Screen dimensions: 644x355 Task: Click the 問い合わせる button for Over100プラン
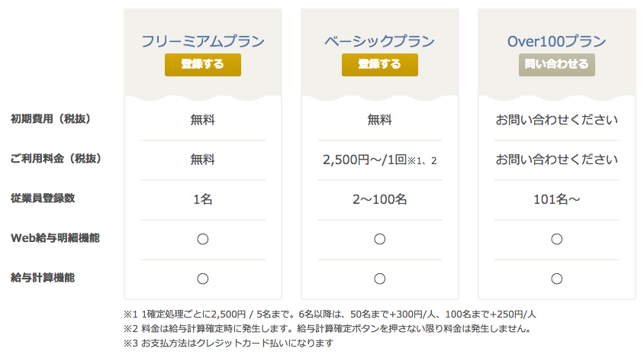tap(556, 65)
